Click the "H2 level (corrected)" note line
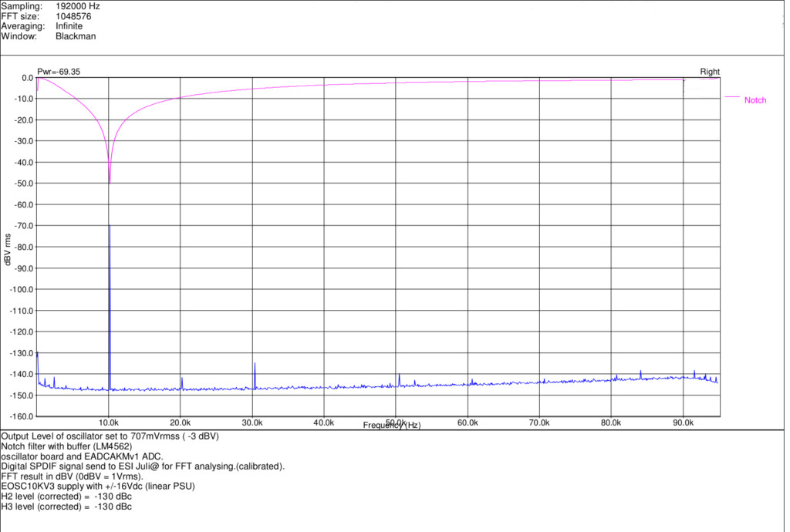The image size is (790, 532). [66, 497]
